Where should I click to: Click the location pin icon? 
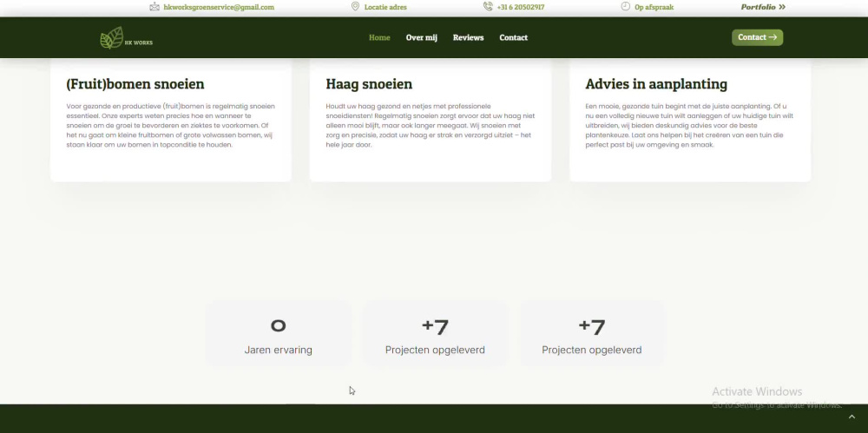click(x=355, y=7)
